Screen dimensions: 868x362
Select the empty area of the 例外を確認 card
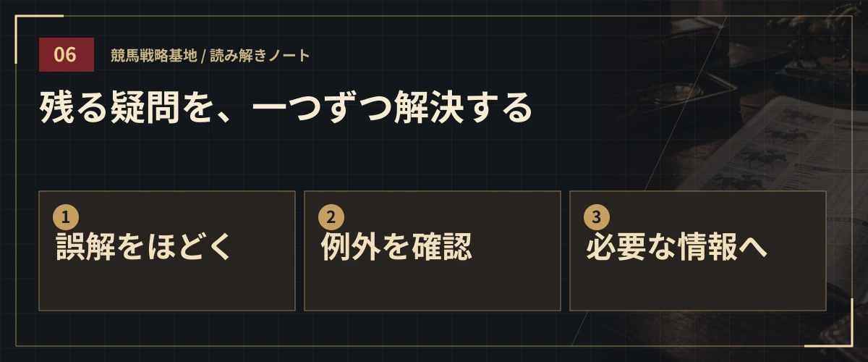(432, 287)
